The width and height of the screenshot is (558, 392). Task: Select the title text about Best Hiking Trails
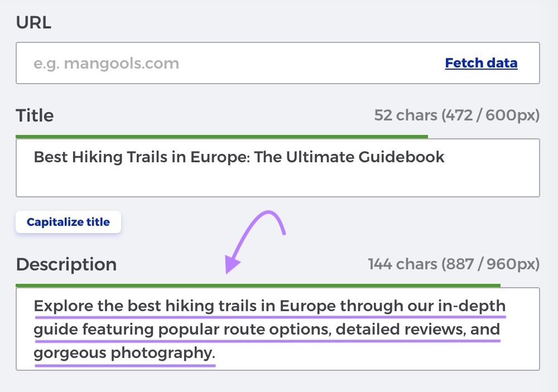coord(238,157)
